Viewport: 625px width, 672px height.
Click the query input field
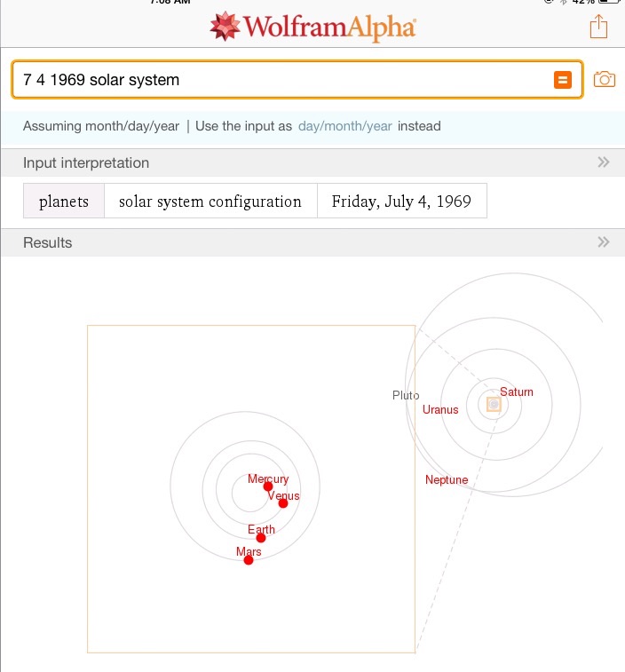point(297,80)
